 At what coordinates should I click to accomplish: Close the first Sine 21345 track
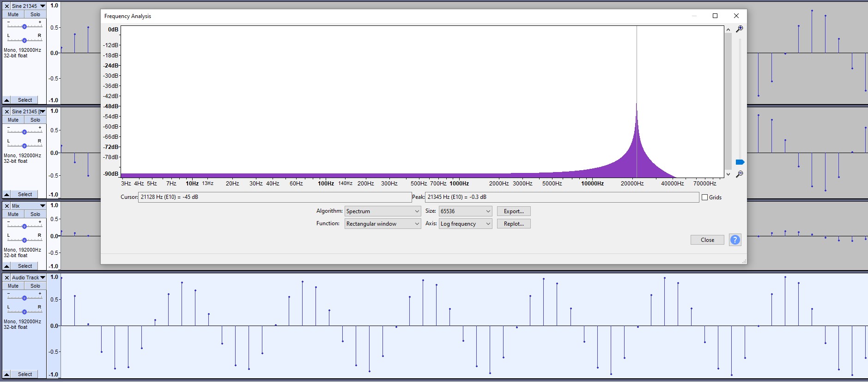[x=6, y=6]
